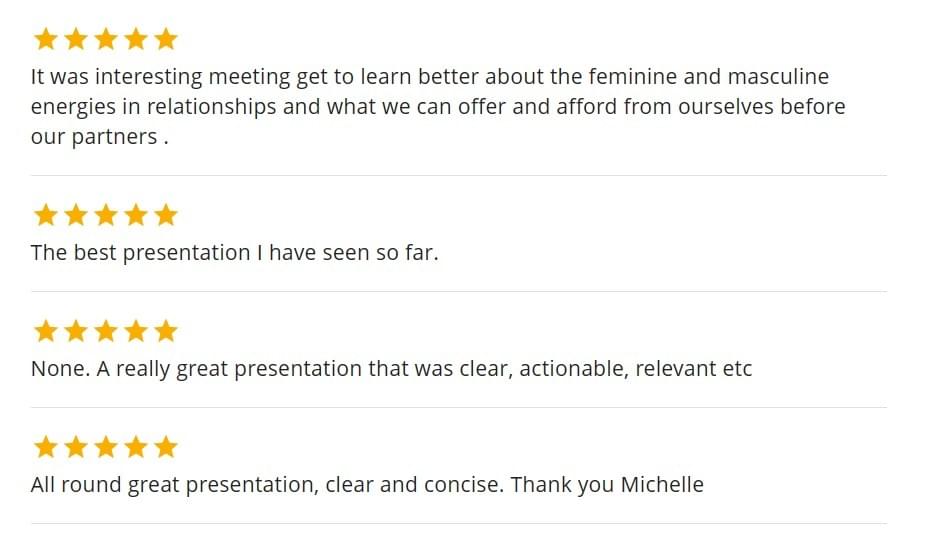
Task: Click third star above 'None. A really great' review
Action: tap(106, 331)
